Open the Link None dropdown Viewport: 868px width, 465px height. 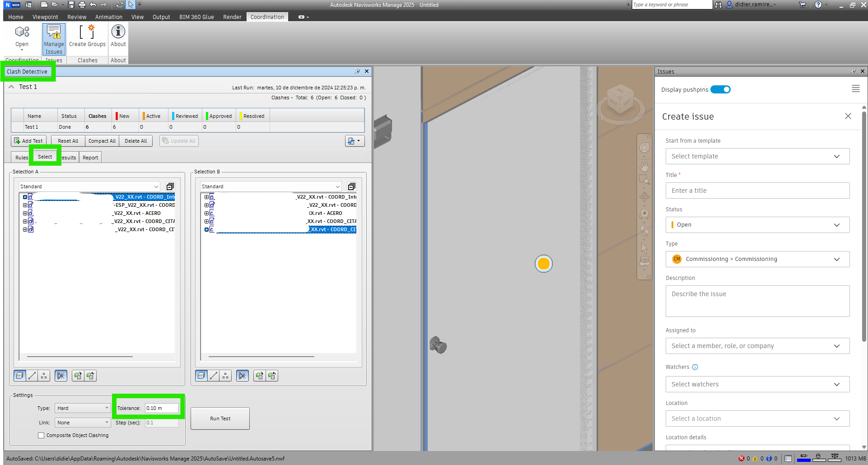tap(83, 423)
